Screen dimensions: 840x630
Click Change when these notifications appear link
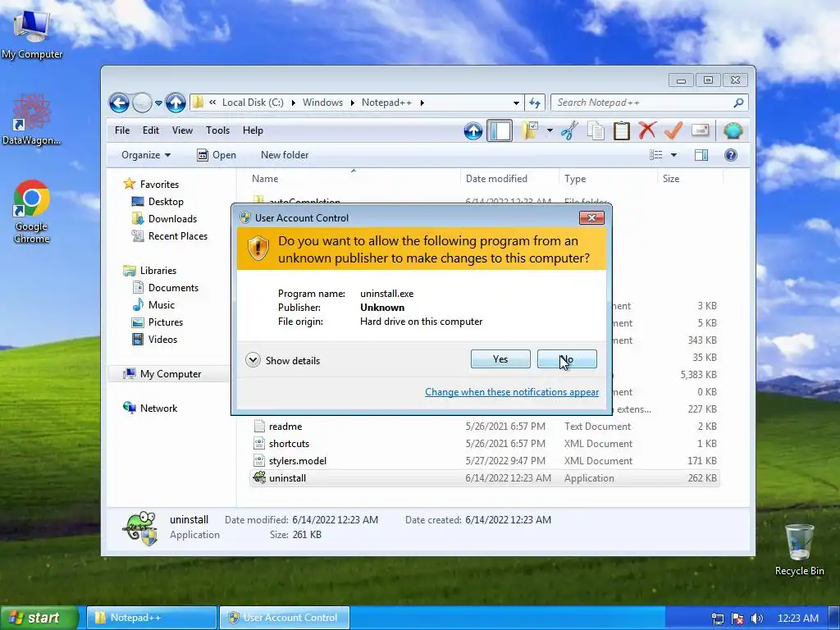pyautogui.click(x=512, y=392)
